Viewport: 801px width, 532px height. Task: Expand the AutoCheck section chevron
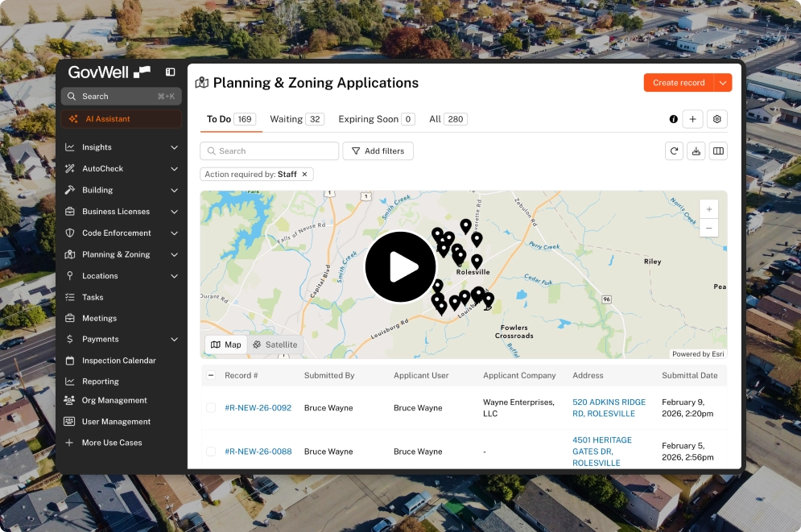tap(174, 168)
